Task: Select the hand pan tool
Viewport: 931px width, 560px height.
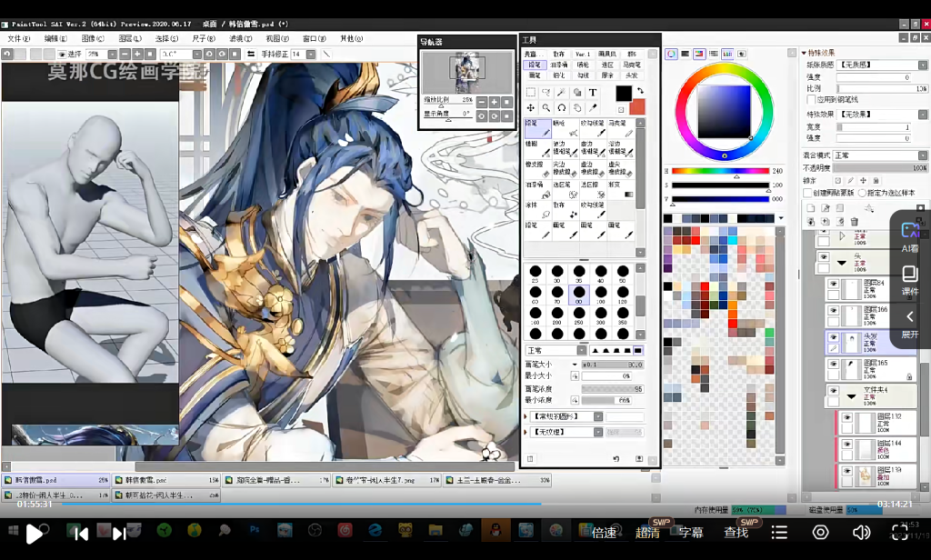Action: coord(577,108)
